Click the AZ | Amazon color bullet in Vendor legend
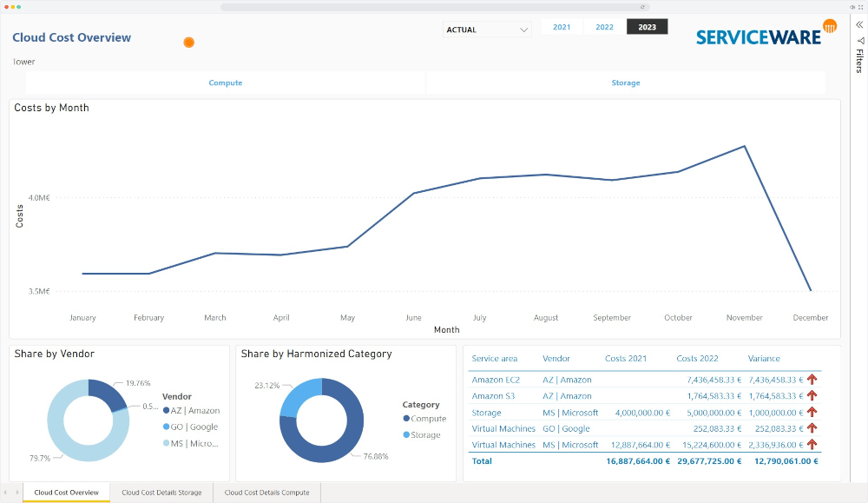Screen dimensions: 868x503 coord(168,410)
